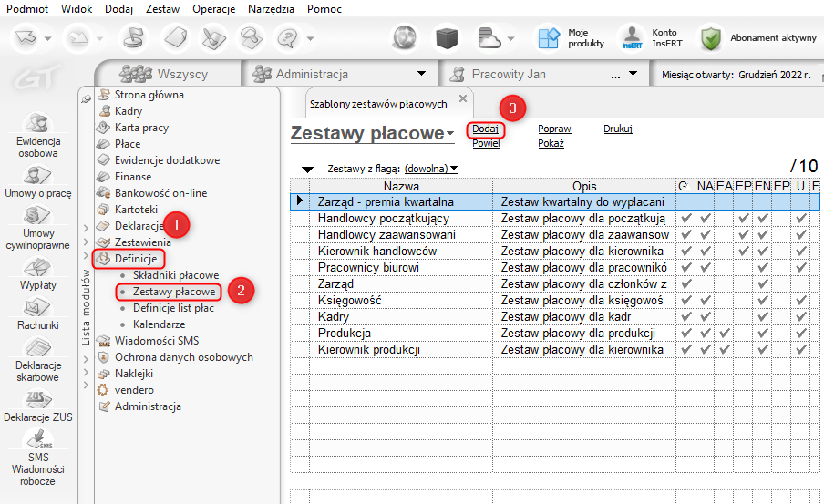This screenshot has width=824, height=504.
Task: Open the Zestawy płacowe title dropdown
Action: (x=450, y=134)
